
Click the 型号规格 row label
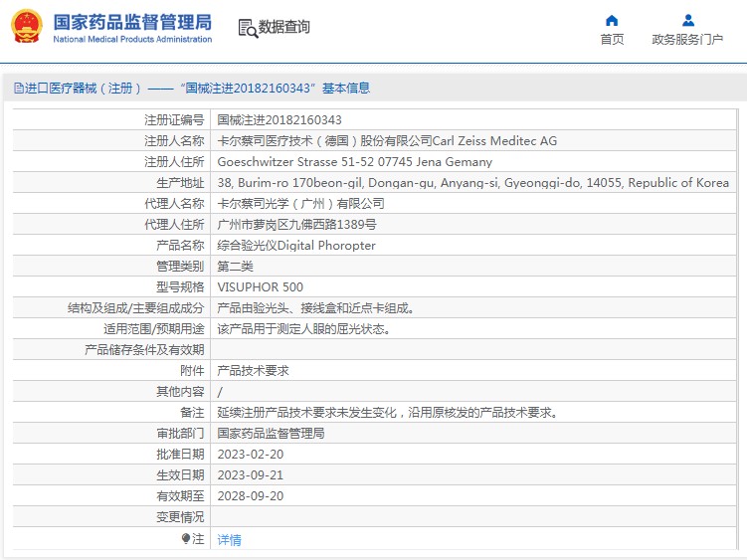(180, 287)
